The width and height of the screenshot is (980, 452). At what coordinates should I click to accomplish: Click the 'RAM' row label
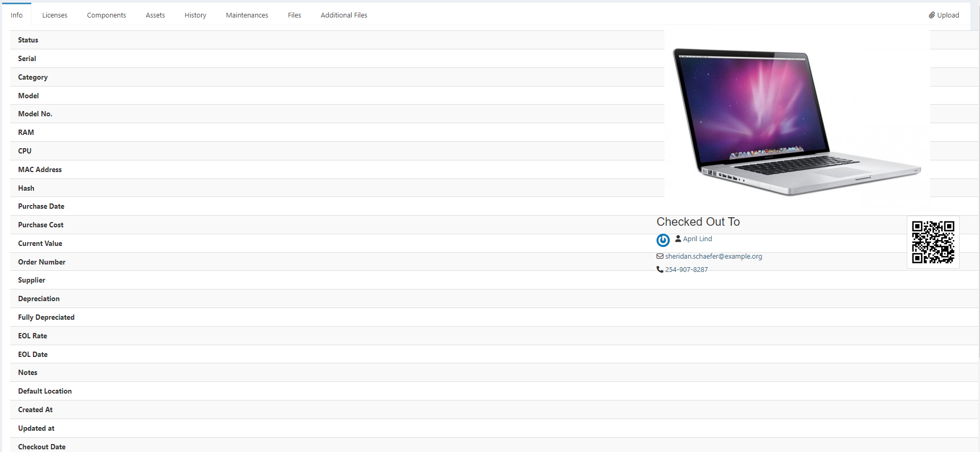pyautogui.click(x=26, y=132)
